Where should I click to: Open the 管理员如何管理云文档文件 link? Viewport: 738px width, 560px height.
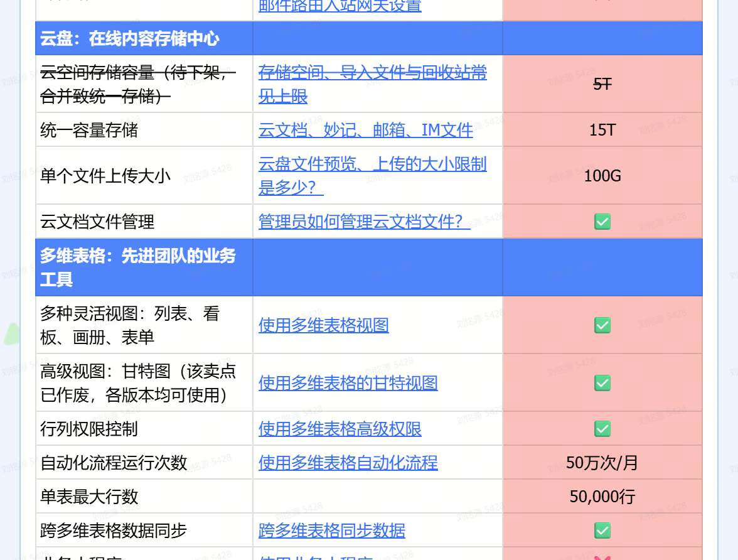point(364,222)
